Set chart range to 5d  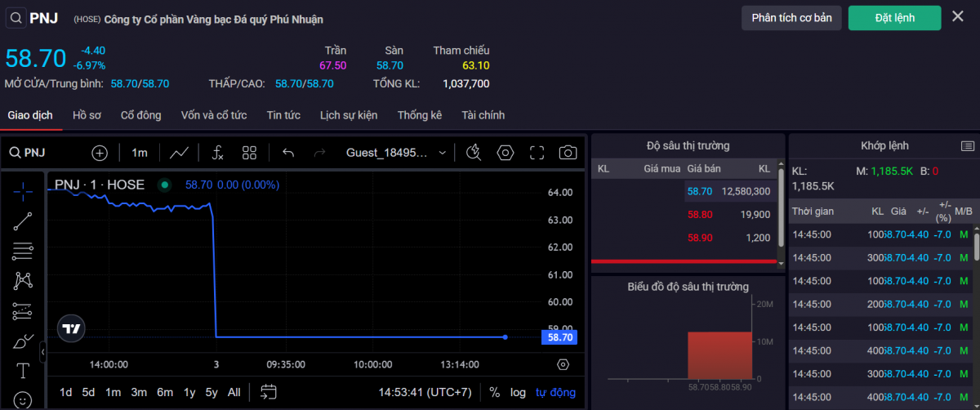pyautogui.click(x=88, y=392)
